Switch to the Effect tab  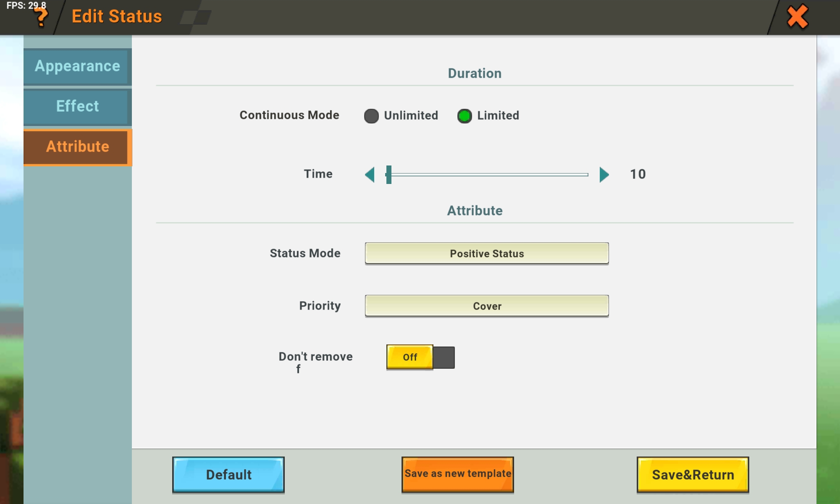(x=77, y=106)
